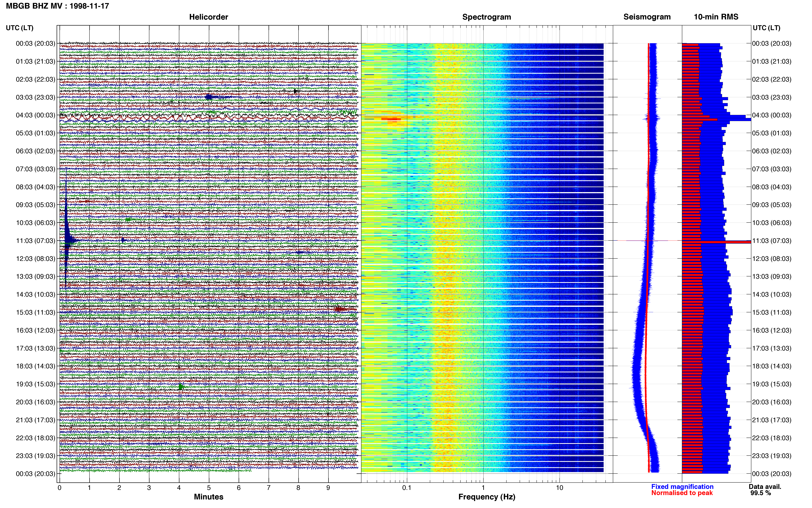Click "04:03 (00:03)" on the Helicorder time axis

click(x=36, y=115)
